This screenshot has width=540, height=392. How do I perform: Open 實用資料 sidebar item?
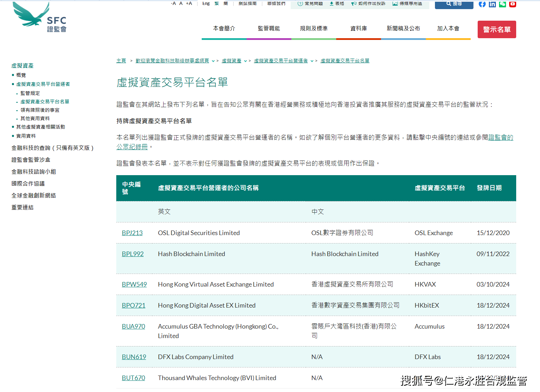(26, 136)
